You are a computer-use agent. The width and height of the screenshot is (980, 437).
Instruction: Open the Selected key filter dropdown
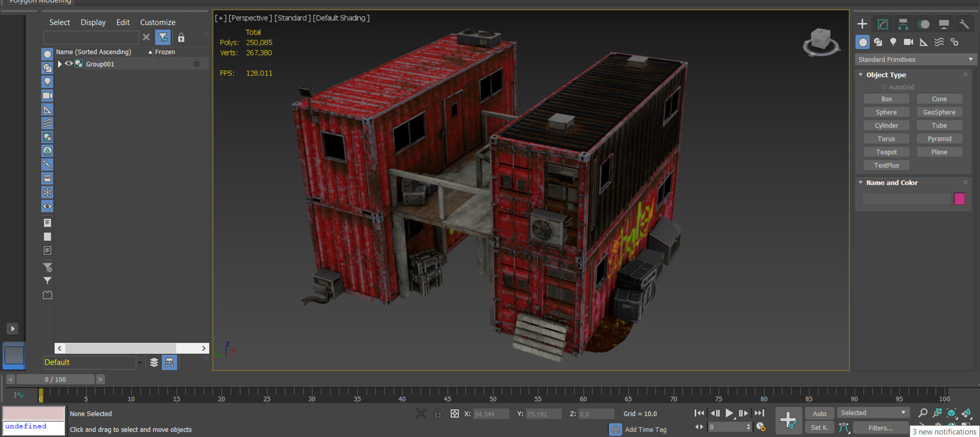click(873, 413)
